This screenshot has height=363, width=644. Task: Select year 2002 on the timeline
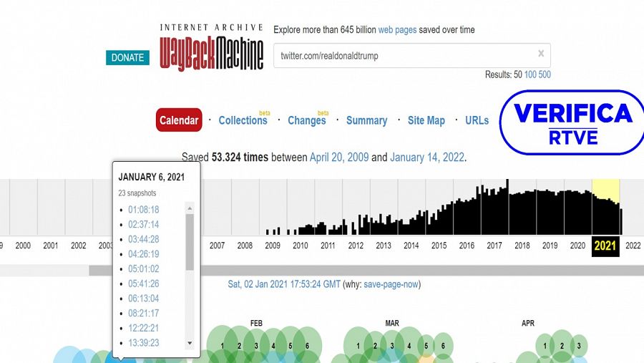point(79,246)
